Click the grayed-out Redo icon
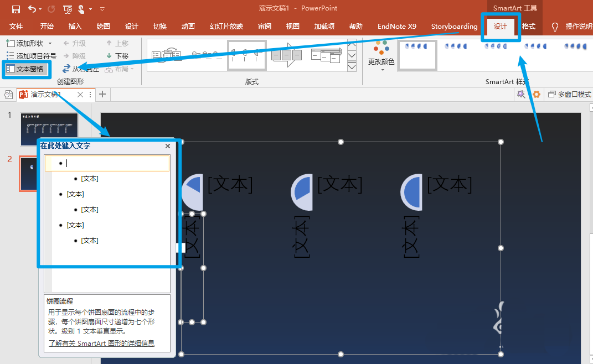This screenshot has height=364, width=593. coord(51,9)
